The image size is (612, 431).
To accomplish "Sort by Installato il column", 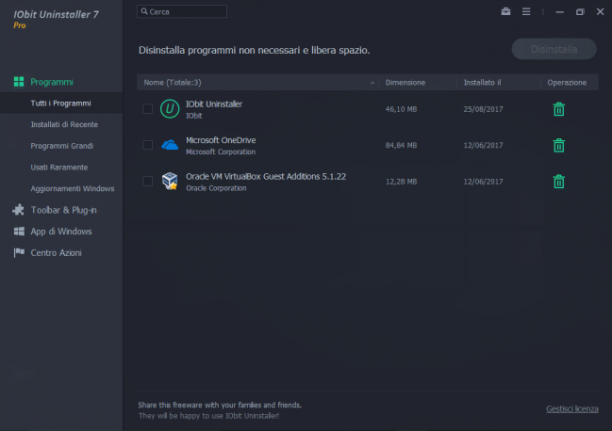I will tap(482, 82).
